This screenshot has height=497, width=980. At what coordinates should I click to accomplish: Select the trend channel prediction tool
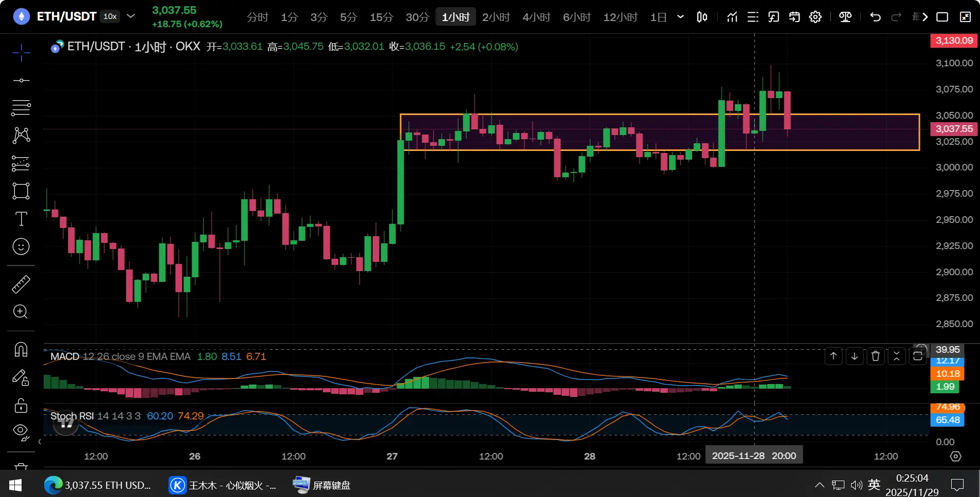point(21,163)
